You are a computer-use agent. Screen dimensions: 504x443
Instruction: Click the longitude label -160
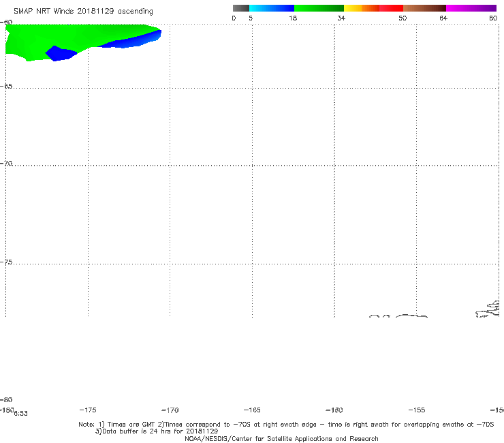coord(334,410)
